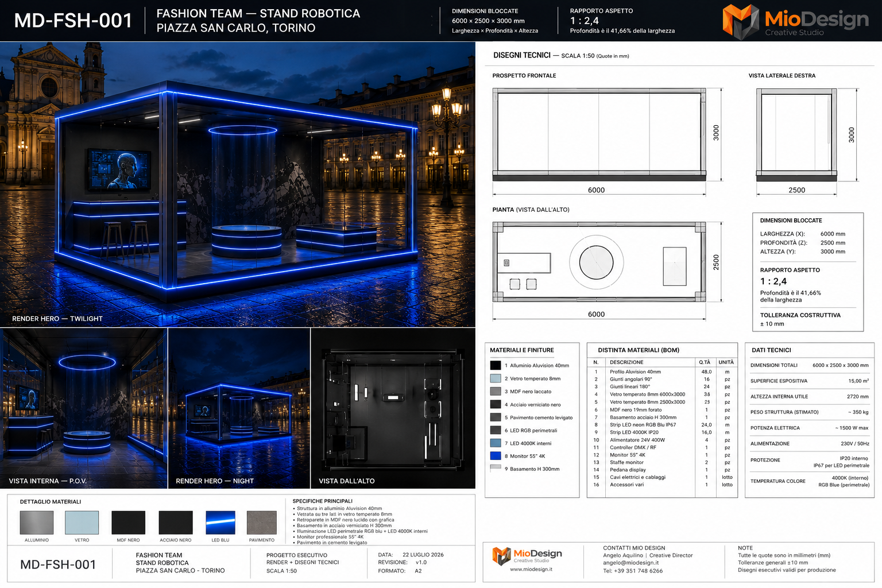
Task: Click legend swatch for LED 4000K interni
Action: pyautogui.click(x=496, y=443)
